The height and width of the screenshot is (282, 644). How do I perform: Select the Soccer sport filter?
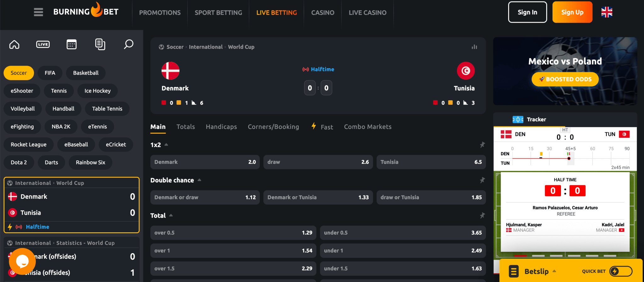[x=19, y=73]
